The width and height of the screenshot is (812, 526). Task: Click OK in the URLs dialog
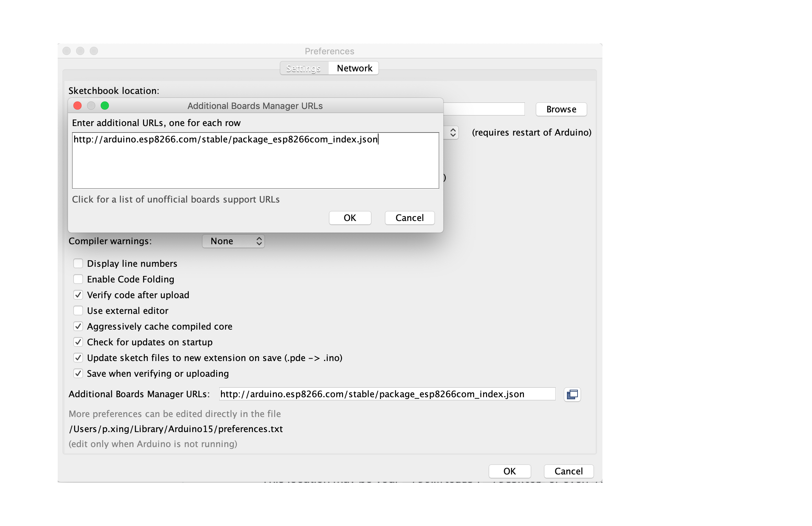click(x=350, y=218)
